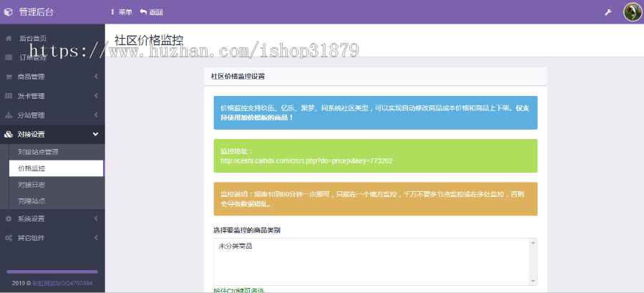The width and height of the screenshot is (644, 293).
Task: Click the cube logo icon beside 管理后台
Action: [x=8, y=12]
